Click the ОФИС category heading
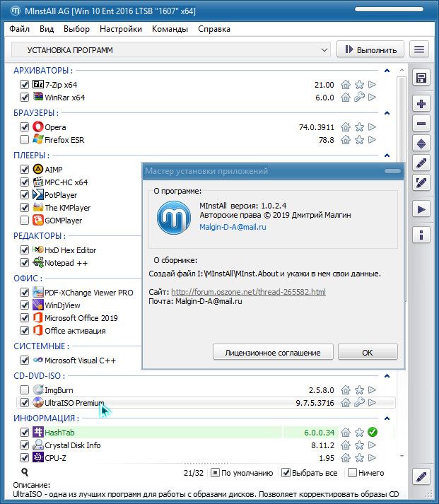This screenshot has width=439, height=504. [28, 278]
